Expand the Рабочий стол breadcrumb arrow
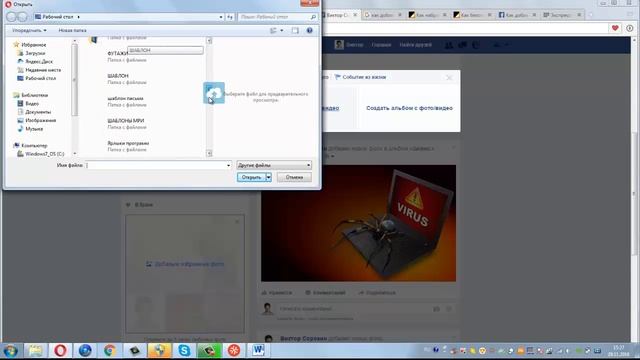This screenshot has width=640, height=360. coord(78,17)
